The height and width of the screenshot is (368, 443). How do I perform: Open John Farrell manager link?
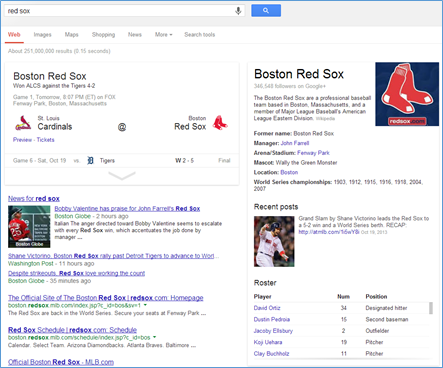[x=295, y=143]
